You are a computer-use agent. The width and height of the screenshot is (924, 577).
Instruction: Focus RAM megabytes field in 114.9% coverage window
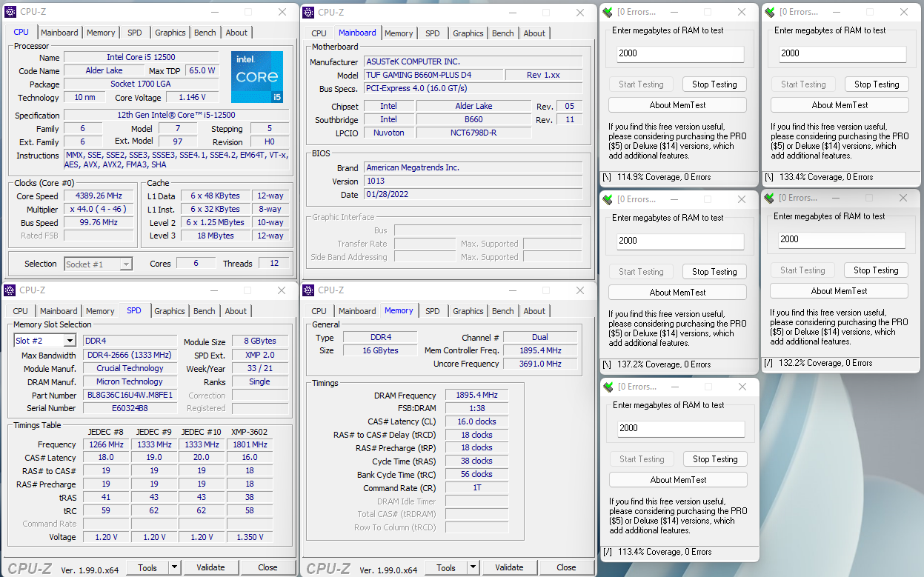680,53
